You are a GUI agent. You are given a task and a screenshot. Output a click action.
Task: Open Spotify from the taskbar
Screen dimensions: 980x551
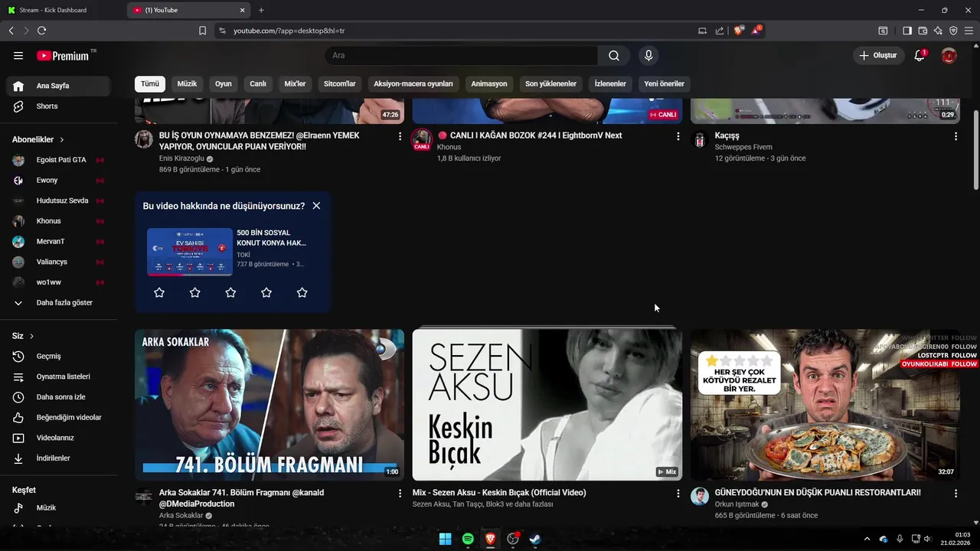(468, 539)
